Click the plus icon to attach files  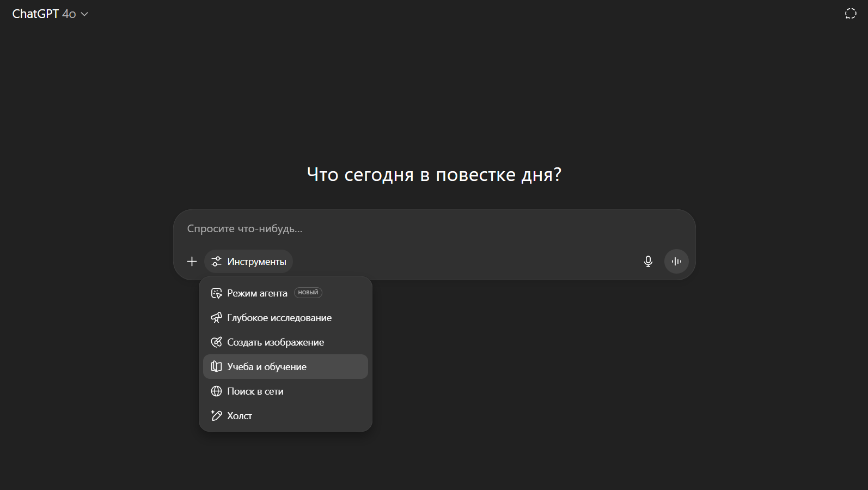click(x=192, y=262)
